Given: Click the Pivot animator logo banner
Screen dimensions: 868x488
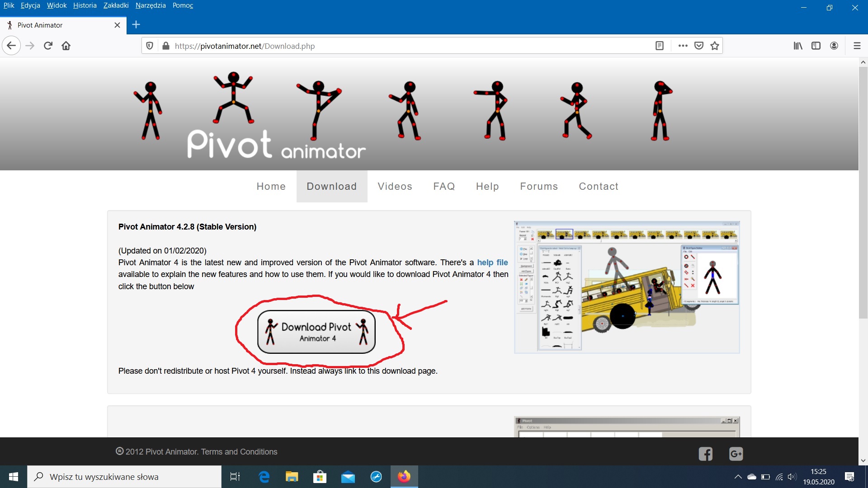Looking at the screenshot, I should 276,145.
